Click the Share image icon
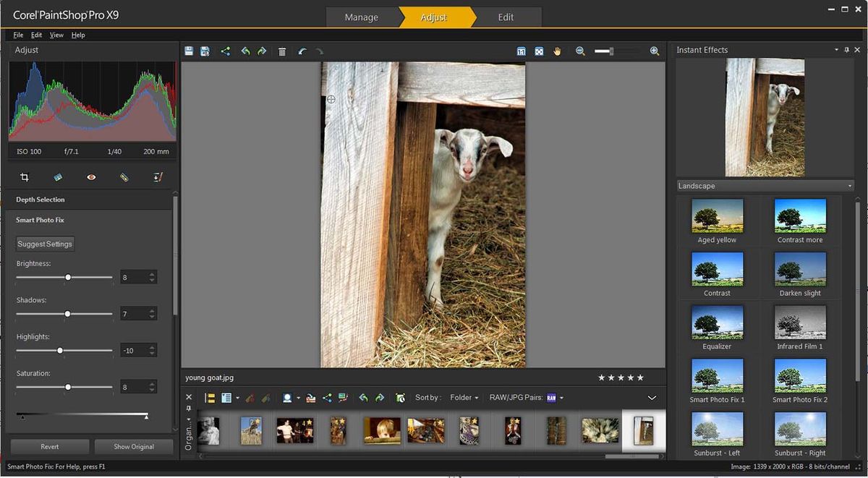The width and height of the screenshot is (868, 478). point(225,51)
